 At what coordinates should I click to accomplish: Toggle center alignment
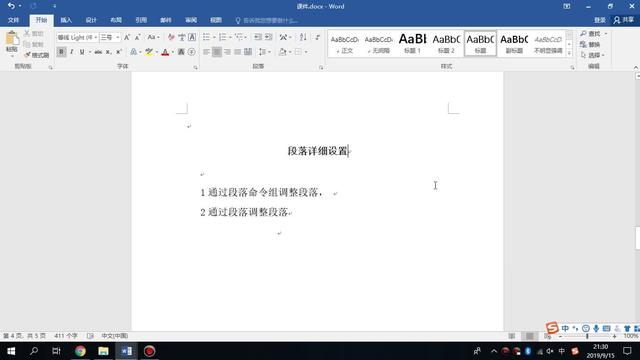[x=217, y=52]
